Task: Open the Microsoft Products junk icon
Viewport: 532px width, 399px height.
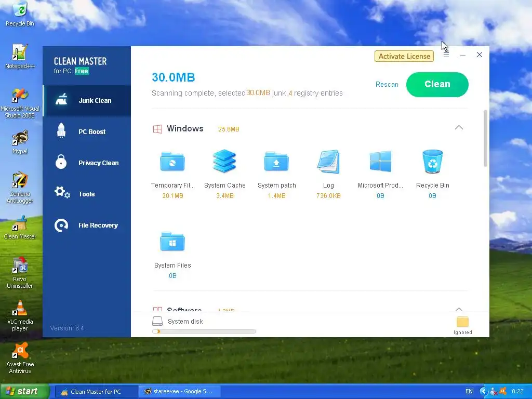Action: pyautogui.click(x=380, y=162)
